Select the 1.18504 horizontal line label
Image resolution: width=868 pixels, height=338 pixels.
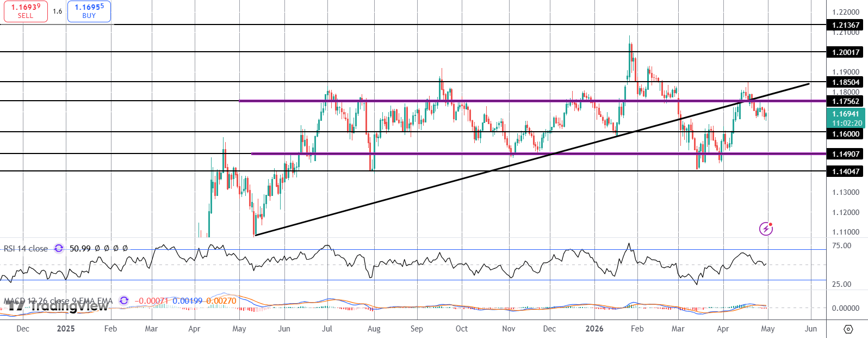point(846,82)
